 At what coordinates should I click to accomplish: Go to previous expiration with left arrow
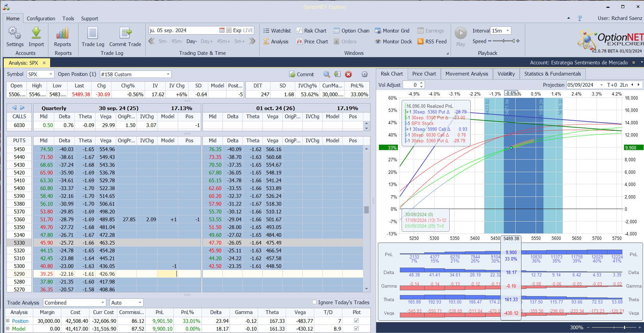point(14,108)
